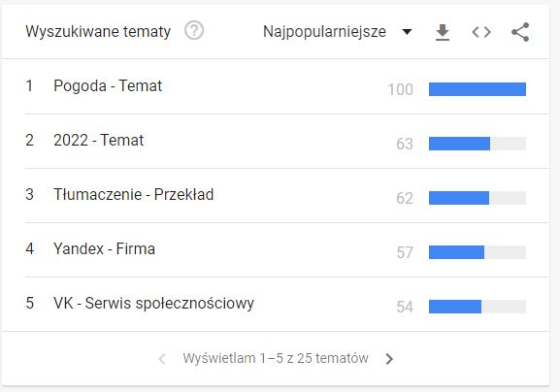Share the Wyszukiwane tematy widget

[520, 32]
